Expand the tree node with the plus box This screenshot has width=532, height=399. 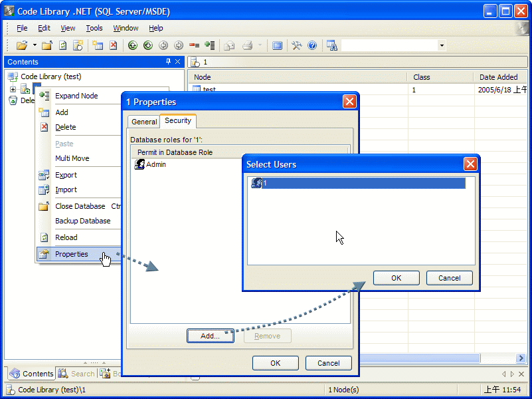pyautogui.click(x=13, y=89)
